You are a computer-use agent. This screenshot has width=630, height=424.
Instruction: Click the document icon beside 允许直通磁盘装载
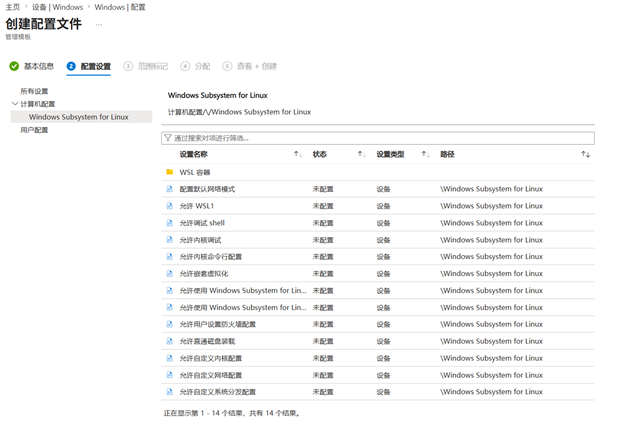[170, 341]
